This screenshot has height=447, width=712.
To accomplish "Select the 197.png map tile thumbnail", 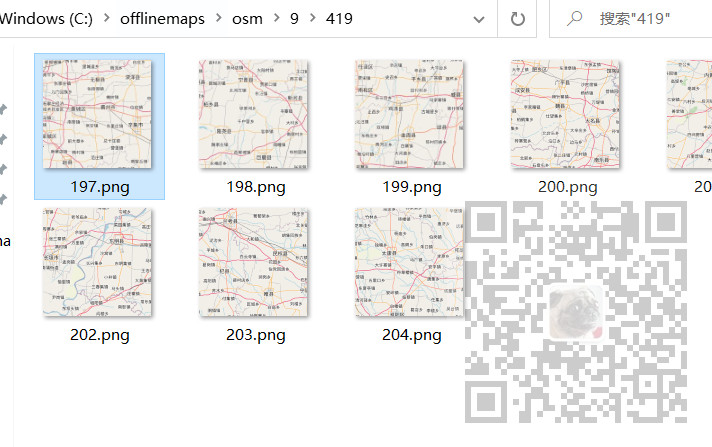I will coord(97,114).
